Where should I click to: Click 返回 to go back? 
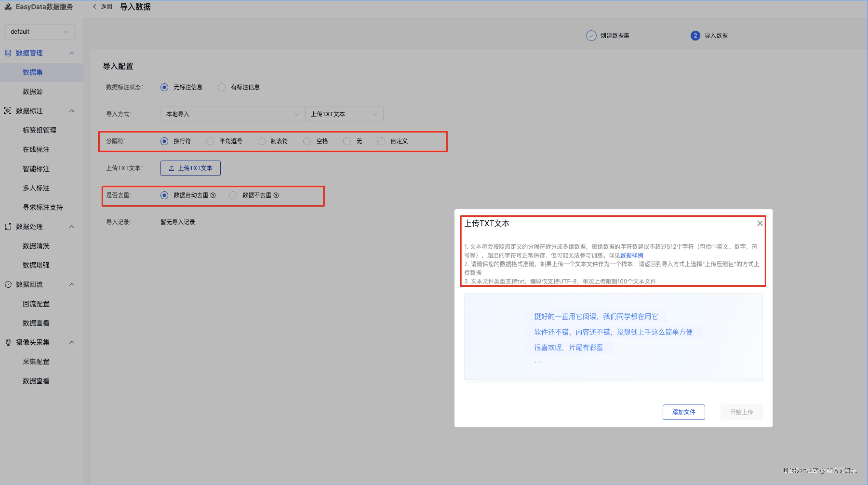pyautogui.click(x=106, y=7)
